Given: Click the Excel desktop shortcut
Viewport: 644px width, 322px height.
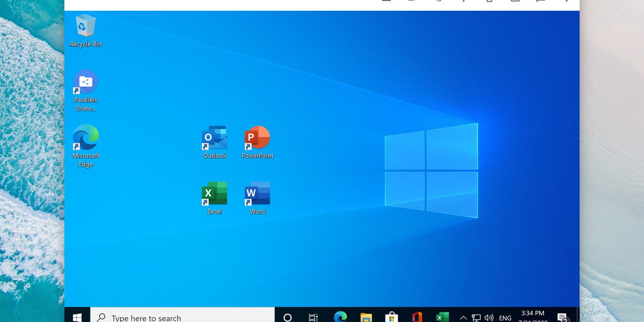Looking at the screenshot, I should (x=215, y=194).
